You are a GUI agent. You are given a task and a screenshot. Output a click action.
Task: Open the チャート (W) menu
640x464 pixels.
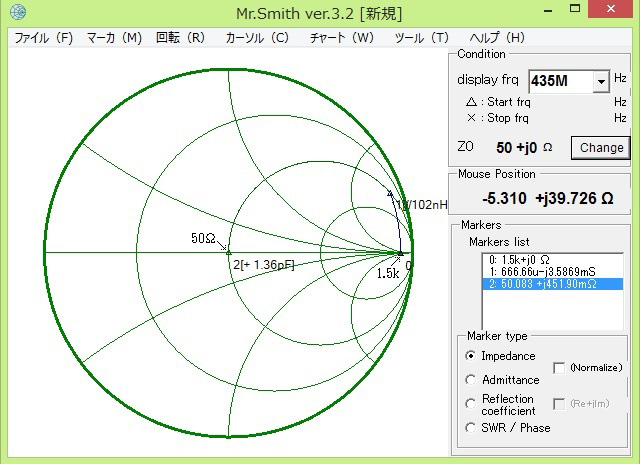(342, 38)
